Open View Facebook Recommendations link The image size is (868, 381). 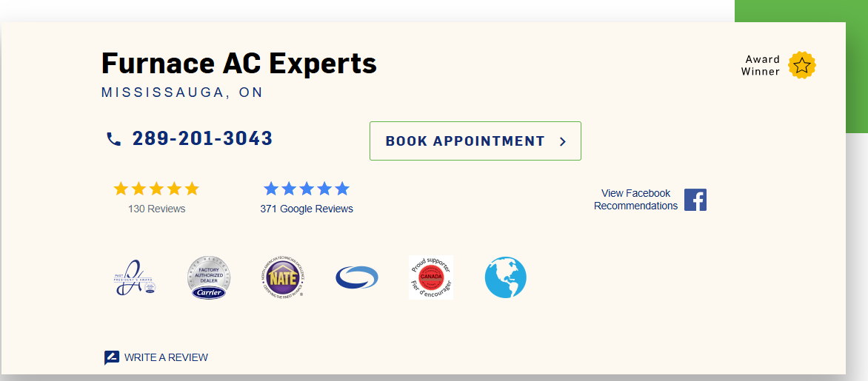[x=635, y=200]
